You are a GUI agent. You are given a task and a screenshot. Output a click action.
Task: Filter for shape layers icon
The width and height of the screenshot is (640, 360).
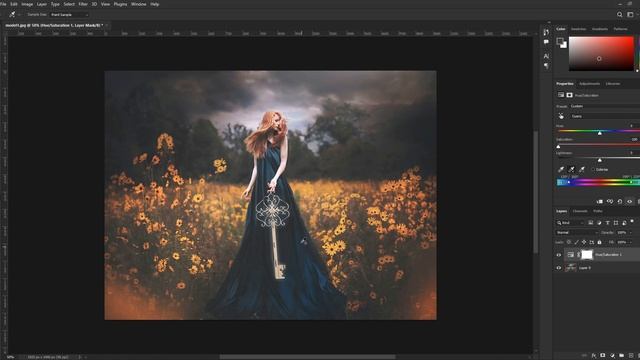tap(616, 223)
